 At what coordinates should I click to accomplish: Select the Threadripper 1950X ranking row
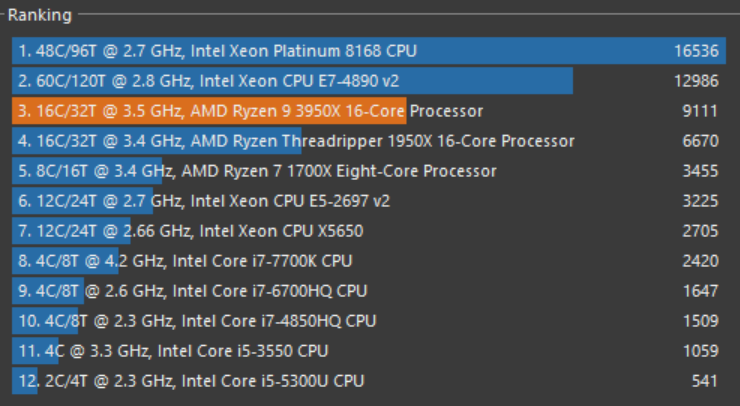296,141
